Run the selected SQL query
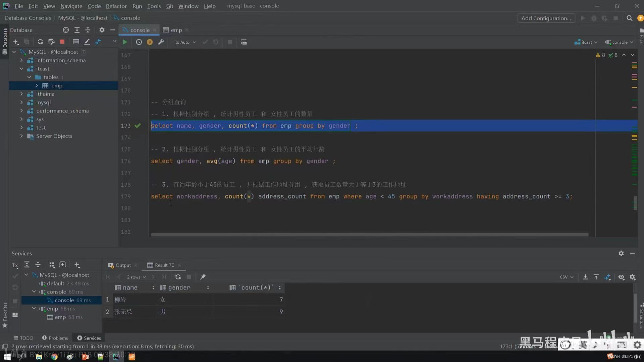This screenshot has width=644, height=362. point(125,42)
